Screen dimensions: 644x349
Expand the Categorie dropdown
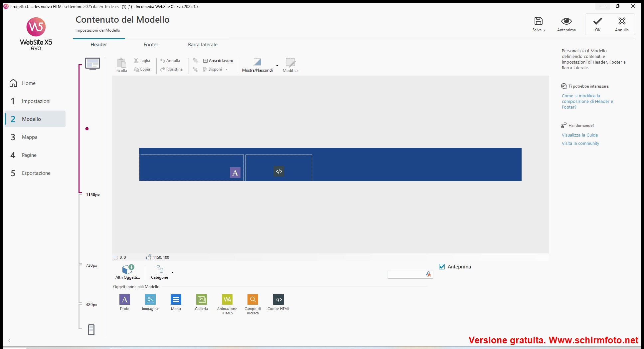click(172, 272)
